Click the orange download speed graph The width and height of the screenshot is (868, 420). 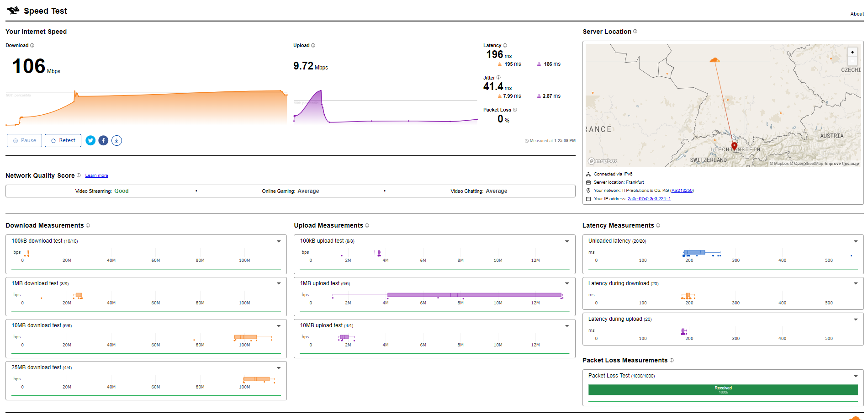(146, 107)
